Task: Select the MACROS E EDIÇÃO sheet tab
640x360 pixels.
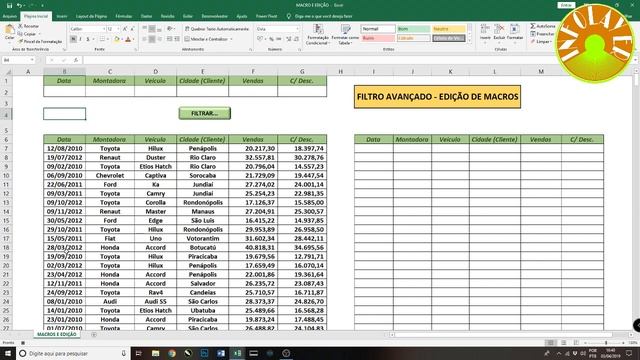Action: click(x=57, y=334)
